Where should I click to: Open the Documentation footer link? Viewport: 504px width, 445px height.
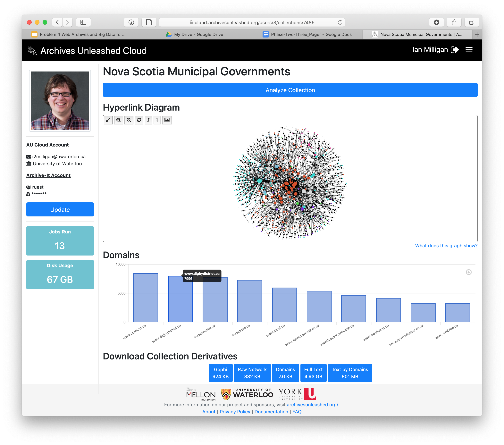271,412
